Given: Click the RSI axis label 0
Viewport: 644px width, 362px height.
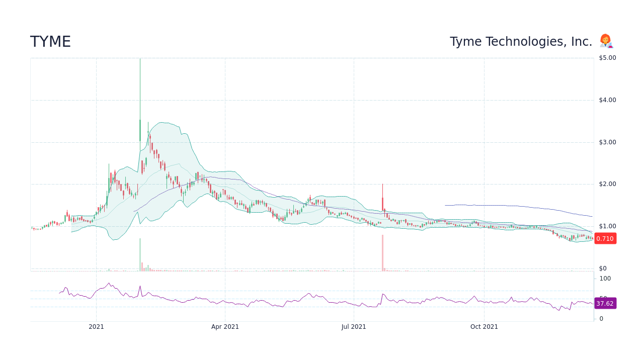Looking at the screenshot, I should coord(601,319).
